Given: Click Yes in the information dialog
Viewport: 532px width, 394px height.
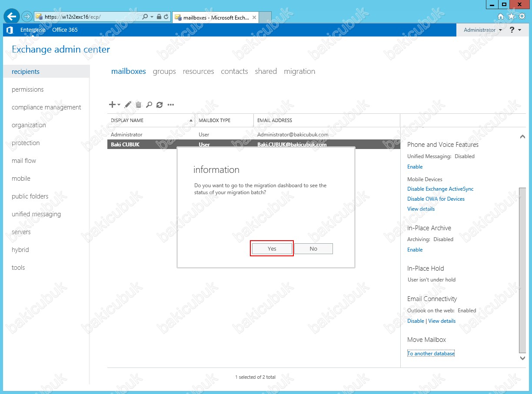Looking at the screenshot, I should (x=272, y=248).
